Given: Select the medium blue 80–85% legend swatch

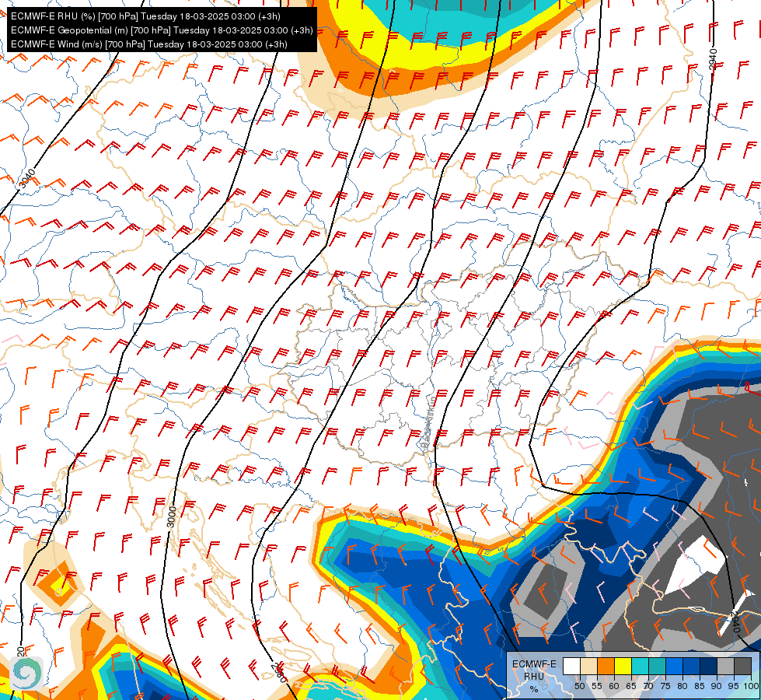Looking at the screenshot, I should tap(692, 666).
